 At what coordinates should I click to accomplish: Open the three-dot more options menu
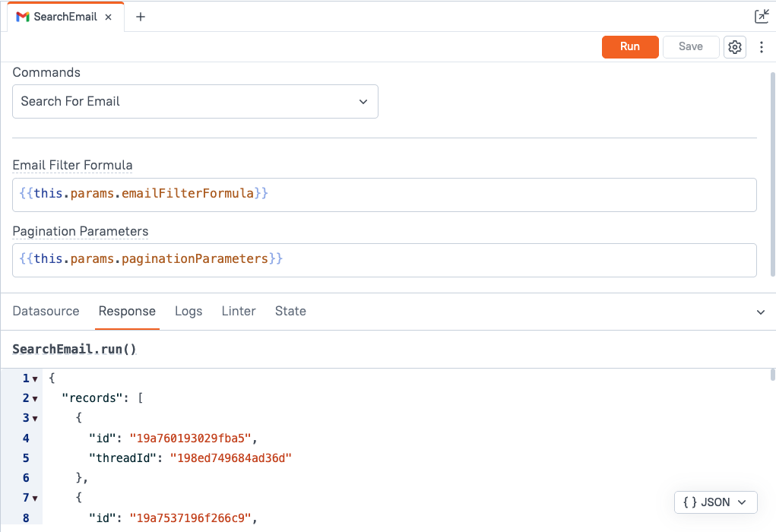(762, 47)
